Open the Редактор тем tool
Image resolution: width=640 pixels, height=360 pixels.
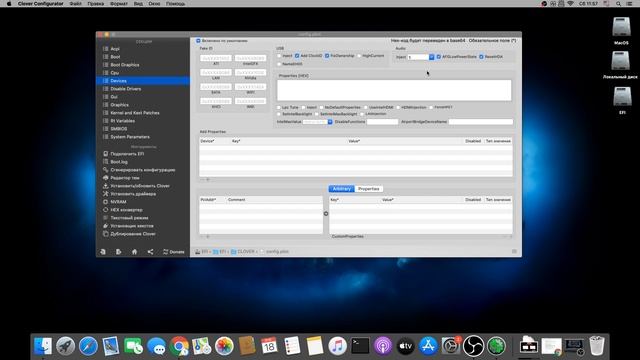(124, 178)
